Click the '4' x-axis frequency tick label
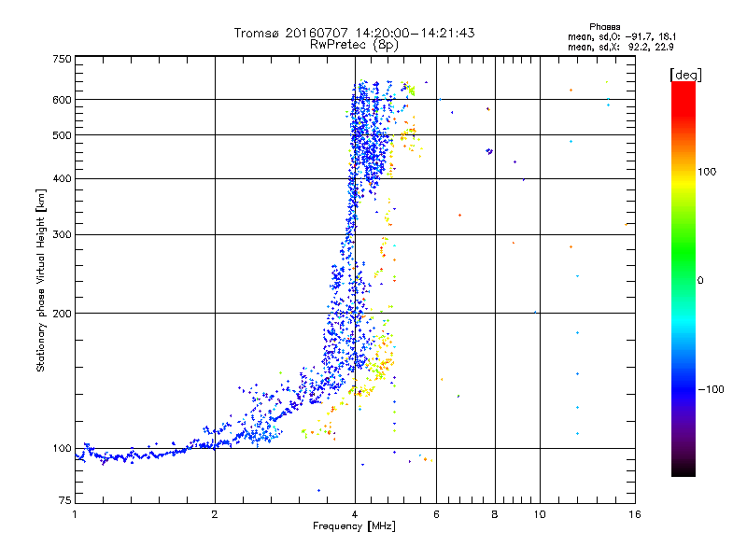 (x=355, y=514)
